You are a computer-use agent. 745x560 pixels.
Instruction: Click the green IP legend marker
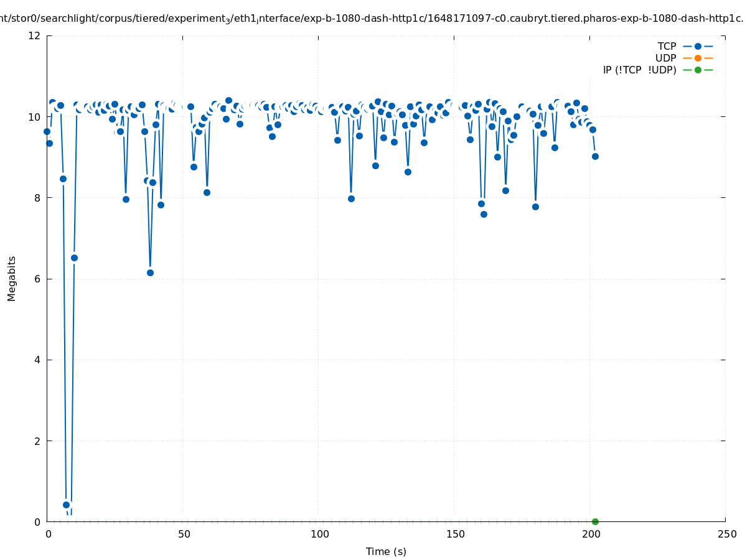click(x=698, y=70)
